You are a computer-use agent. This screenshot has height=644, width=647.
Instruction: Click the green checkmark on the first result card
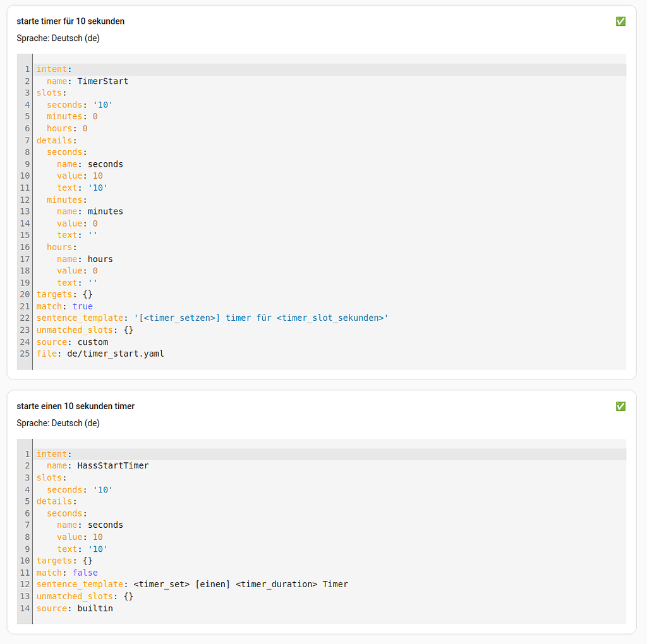pyautogui.click(x=620, y=21)
